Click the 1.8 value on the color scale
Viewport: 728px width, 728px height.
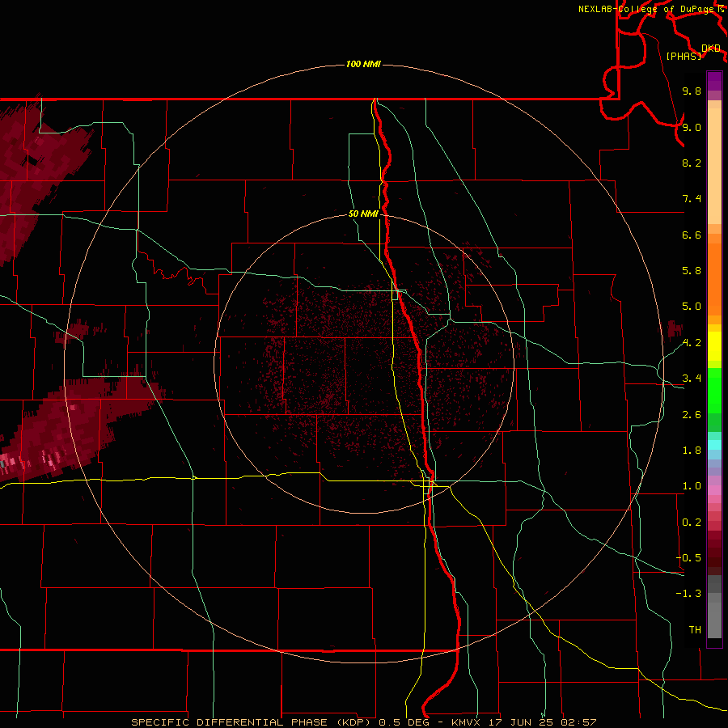[x=692, y=451]
